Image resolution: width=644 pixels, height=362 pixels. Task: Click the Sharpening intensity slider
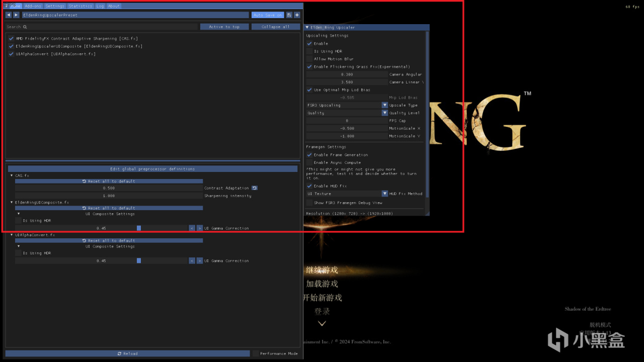coord(109,196)
